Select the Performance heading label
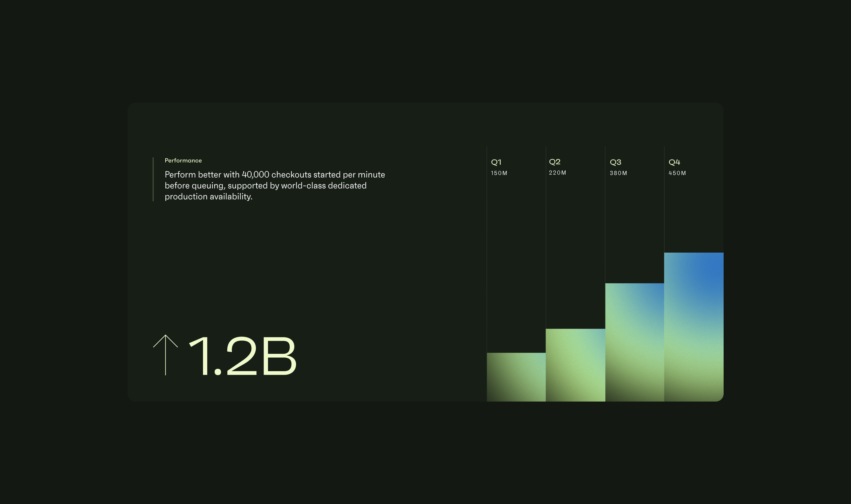851x504 pixels. 183,160
